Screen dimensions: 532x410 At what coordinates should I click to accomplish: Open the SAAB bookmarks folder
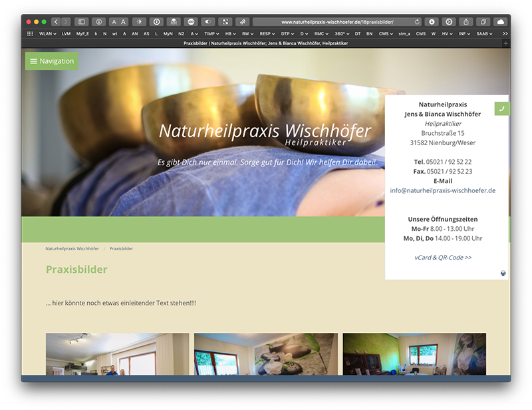(485, 33)
